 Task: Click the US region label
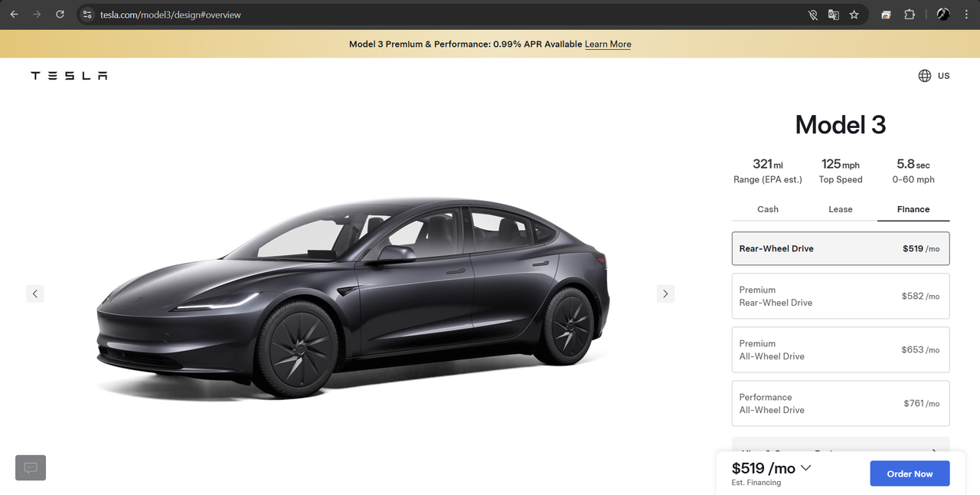(x=943, y=76)
